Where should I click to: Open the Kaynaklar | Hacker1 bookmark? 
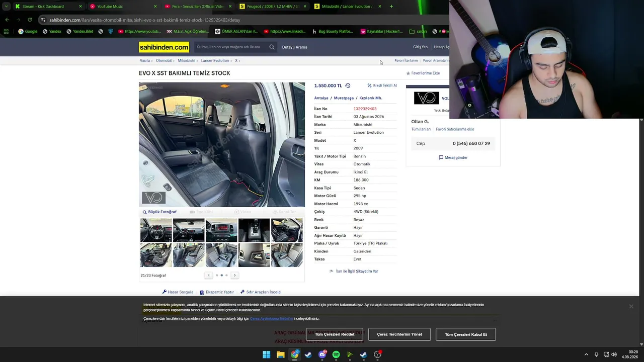382,31
